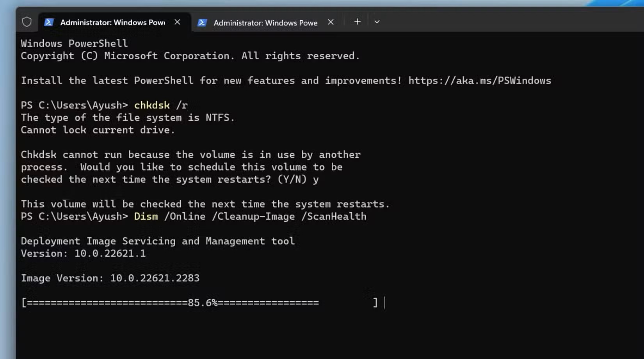
Task: Select the Dism /ScanHealth command text
Action: point(250,216)
